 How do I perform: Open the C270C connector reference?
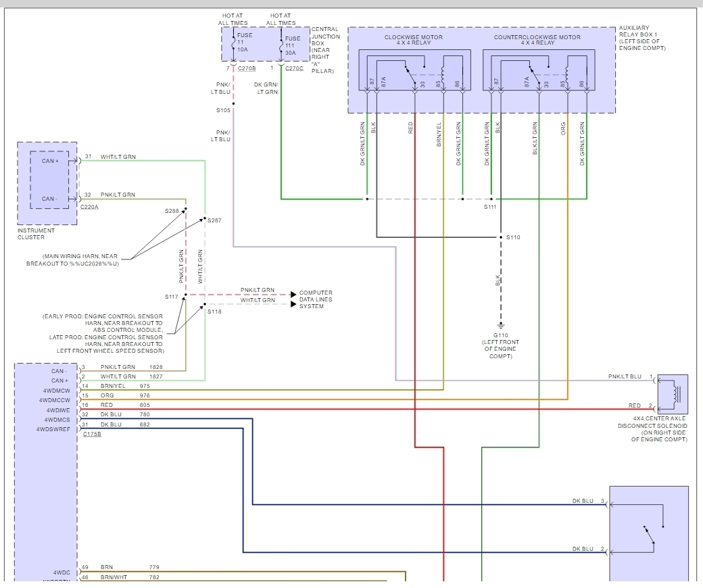coord(294,68)
